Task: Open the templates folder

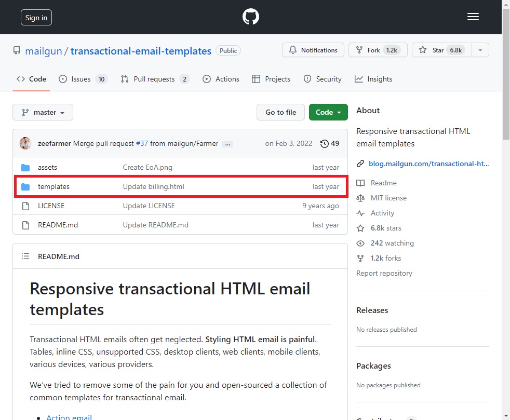Action: coord(53,186)
